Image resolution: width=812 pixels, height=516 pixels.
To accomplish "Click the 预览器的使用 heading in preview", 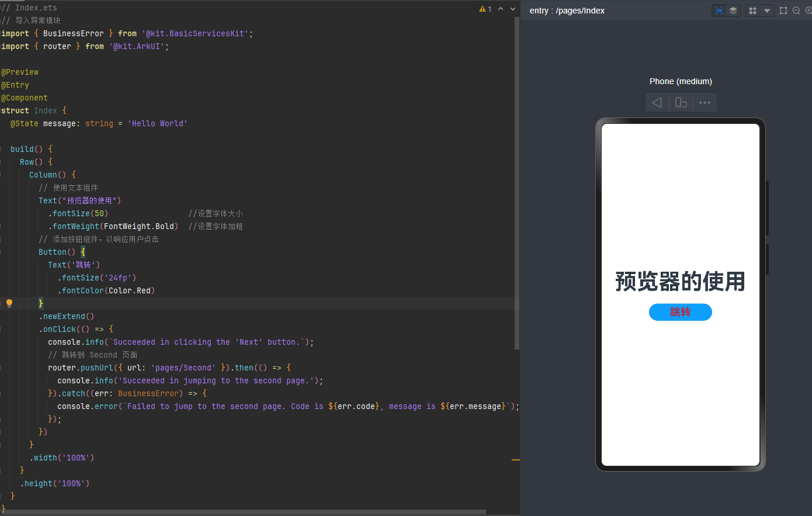I will tap(681, 281).
